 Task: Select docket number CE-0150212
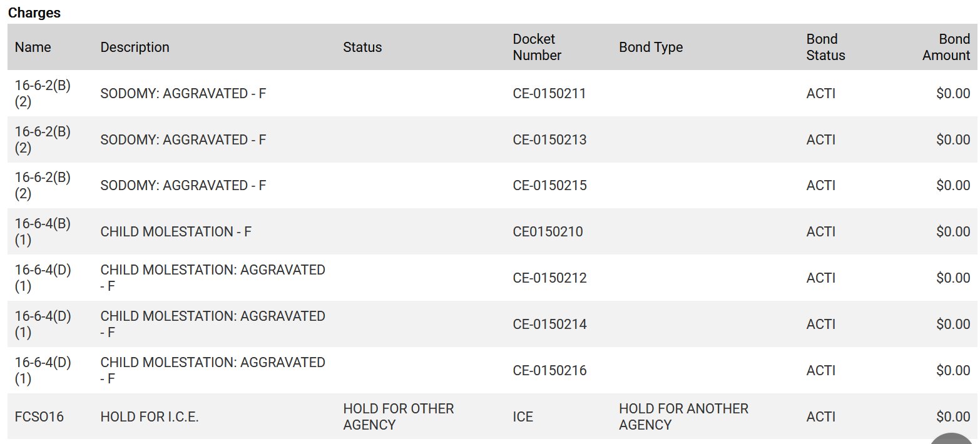pos(549,278)
